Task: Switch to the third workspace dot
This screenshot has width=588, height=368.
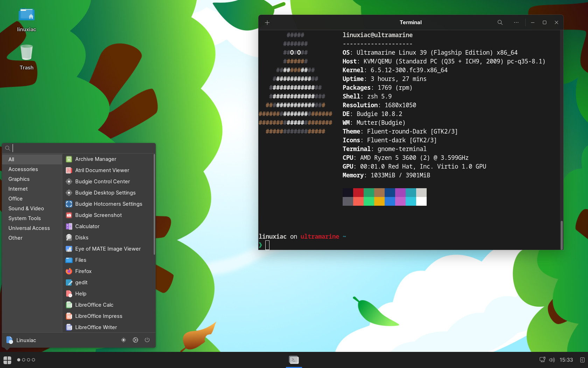Action: pos(29,360)
